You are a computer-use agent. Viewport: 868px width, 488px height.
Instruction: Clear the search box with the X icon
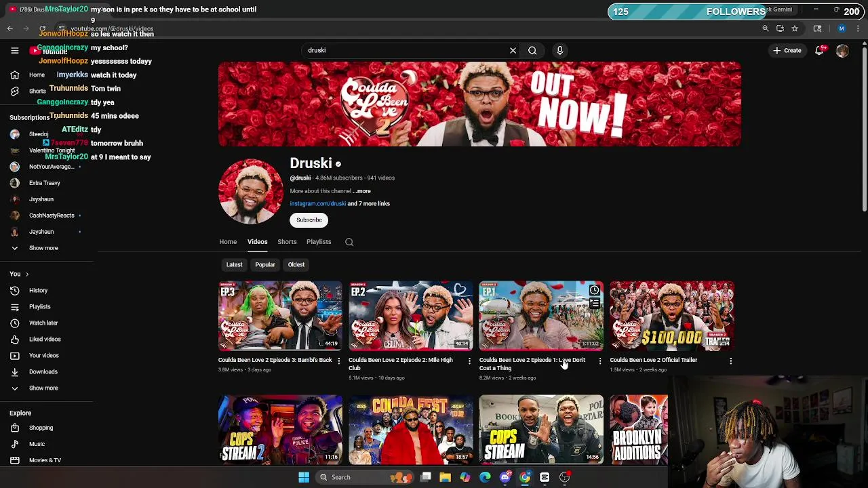513,50
